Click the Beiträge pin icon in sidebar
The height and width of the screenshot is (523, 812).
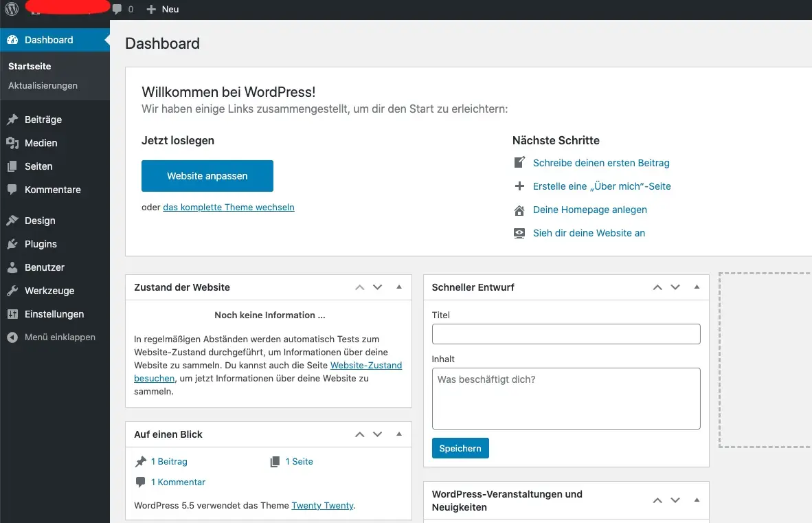pyautogui.click(x=12, y=120)
